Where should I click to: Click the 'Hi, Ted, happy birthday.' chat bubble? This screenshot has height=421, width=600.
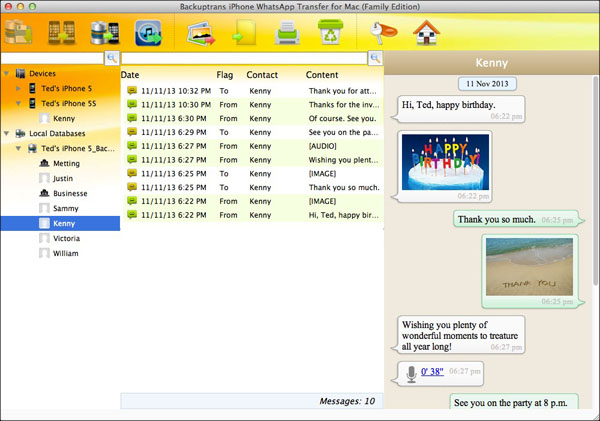pos(459,109)
